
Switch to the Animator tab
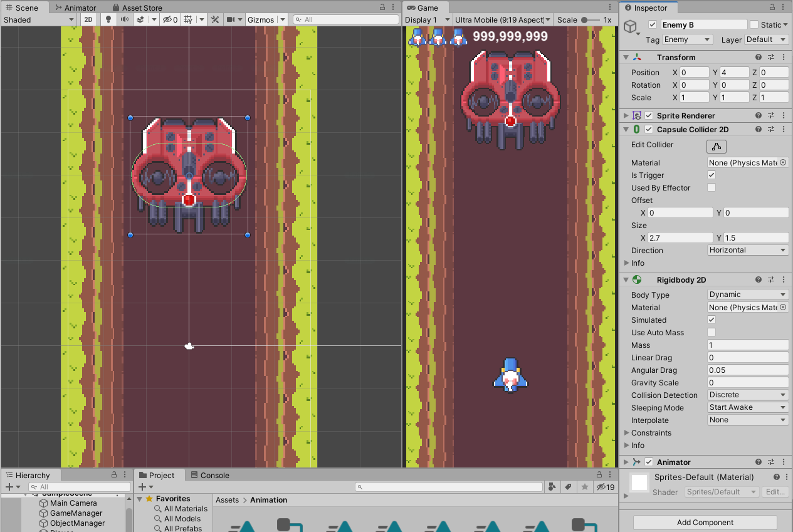pos(75,8)
